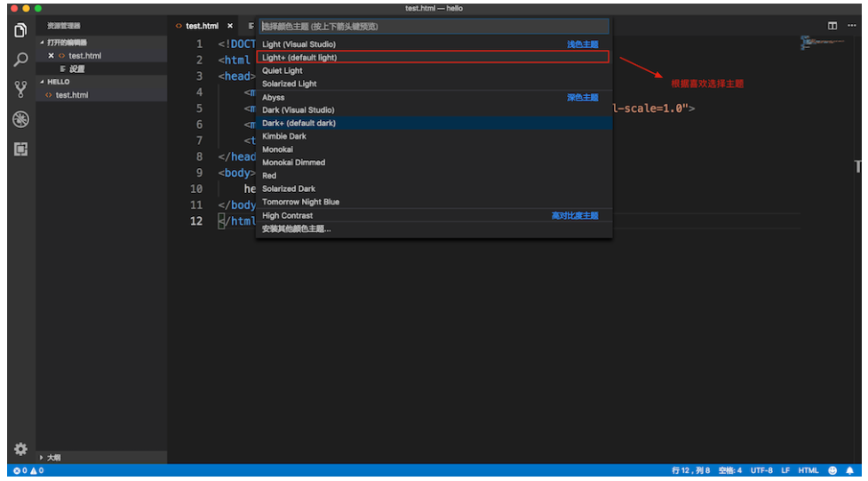Select the Red theme
Viewport: 868px width, 481px height.
(x=434, y=176)
